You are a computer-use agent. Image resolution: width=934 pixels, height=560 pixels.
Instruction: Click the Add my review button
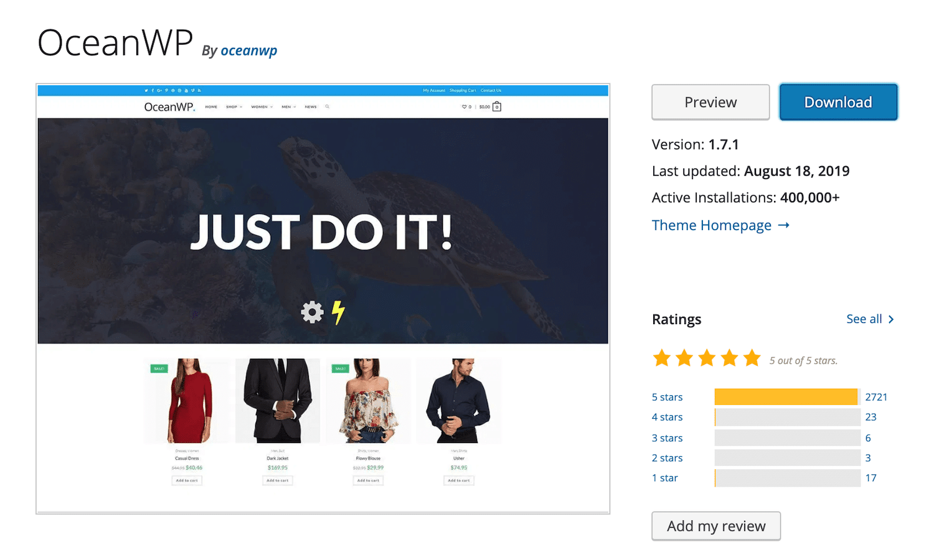click(716, 526)
